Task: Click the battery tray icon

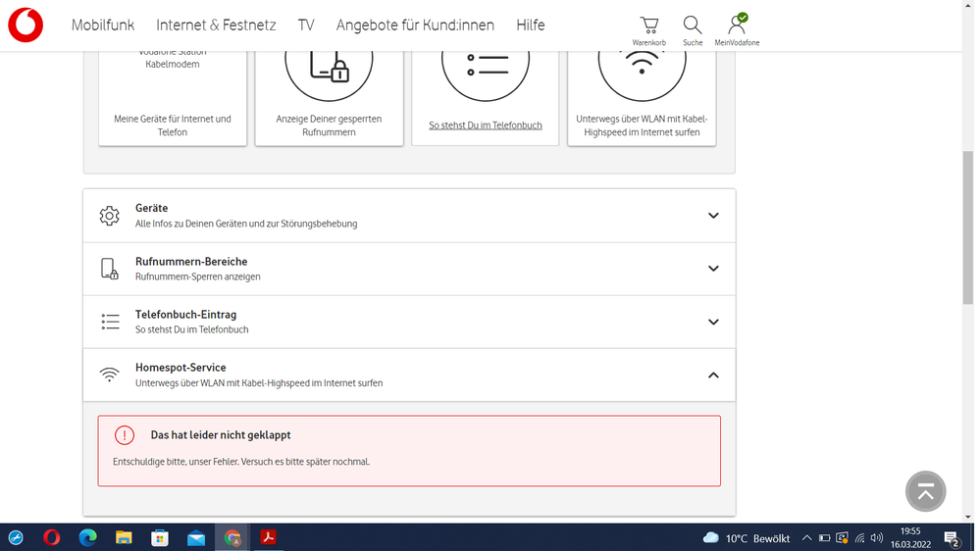Action: [824, 538]
